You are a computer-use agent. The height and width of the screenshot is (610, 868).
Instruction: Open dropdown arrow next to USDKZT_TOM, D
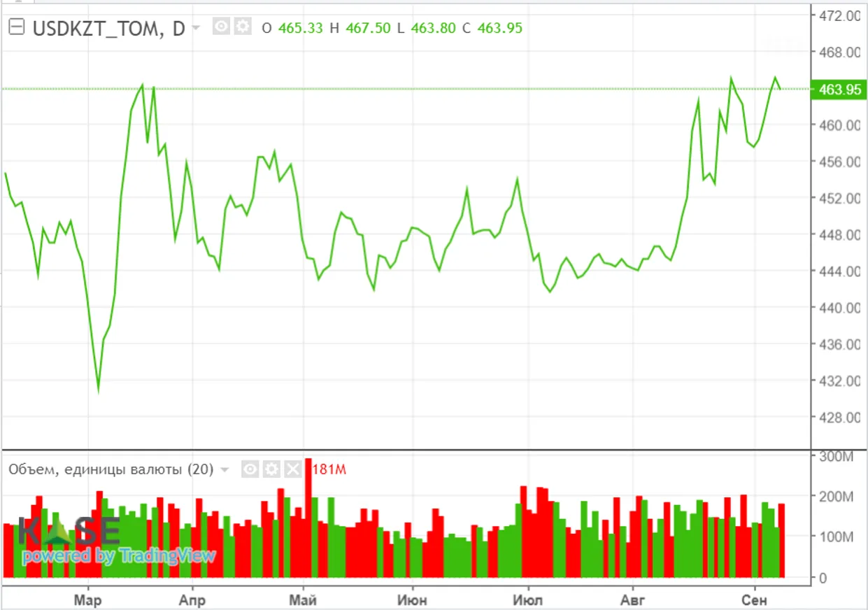(196, 28)
